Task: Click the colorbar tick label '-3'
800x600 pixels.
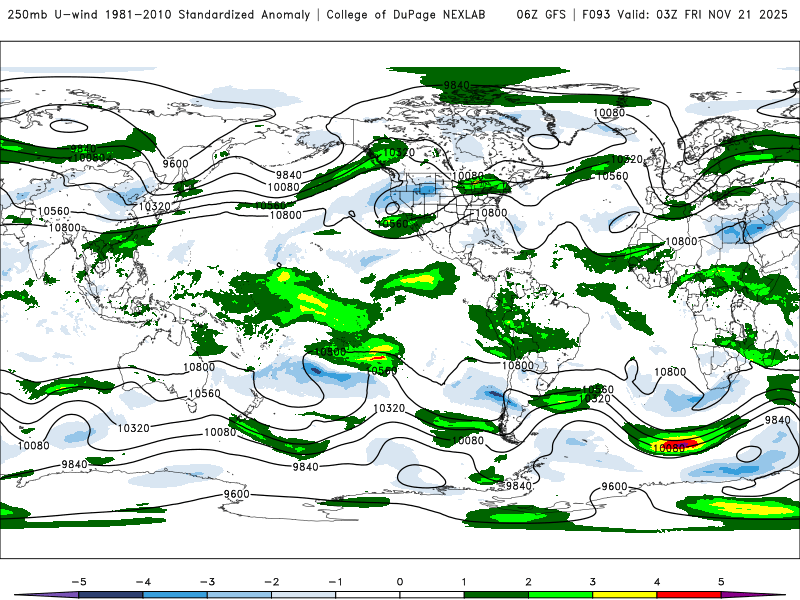Action: point(207,582)
